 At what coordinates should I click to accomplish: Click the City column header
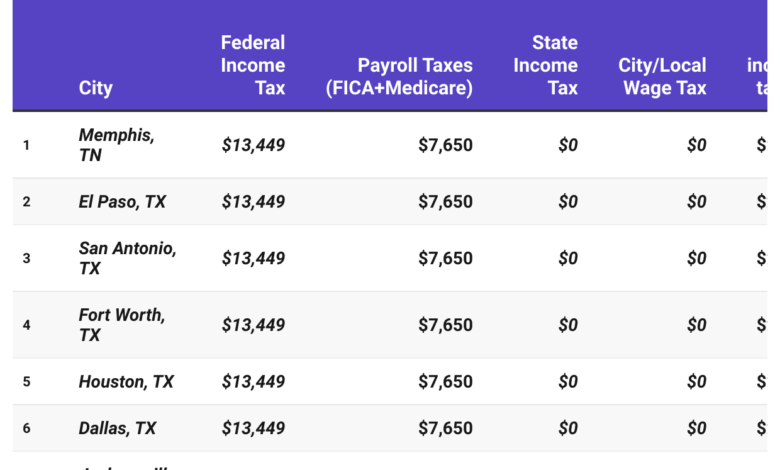95,88
